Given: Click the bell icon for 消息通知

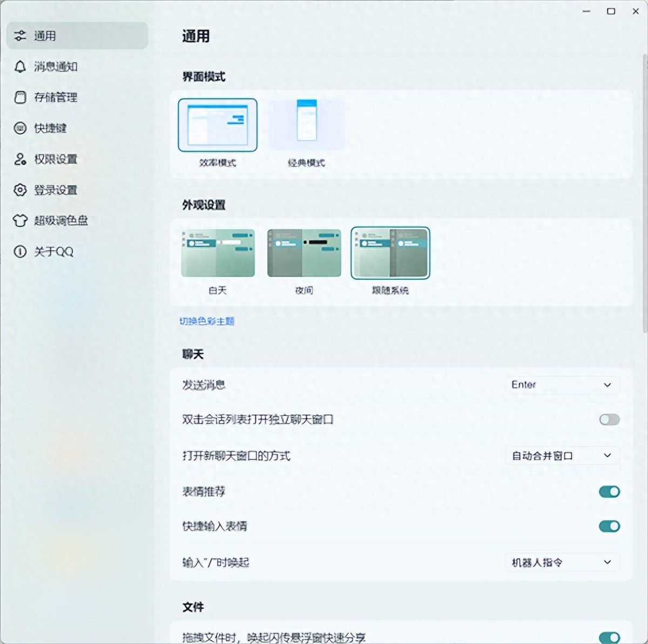Looking at the screenshot, I should click(x=20, y=66).
